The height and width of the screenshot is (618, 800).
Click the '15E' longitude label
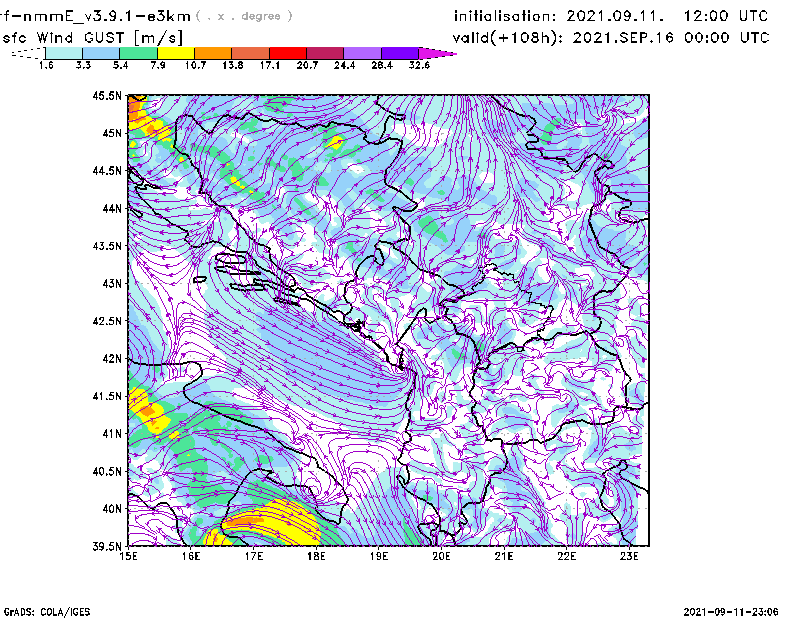tap(128, 556)
